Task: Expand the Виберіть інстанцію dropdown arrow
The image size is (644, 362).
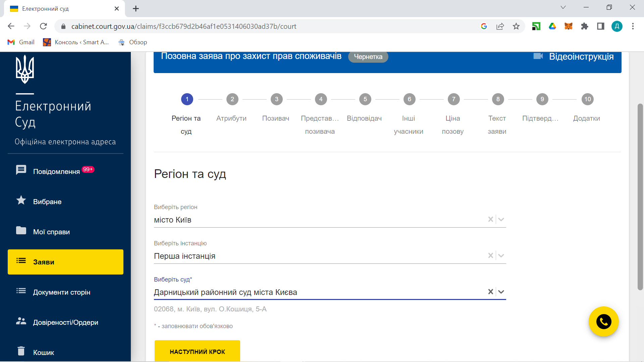Action: coord(501,256)
